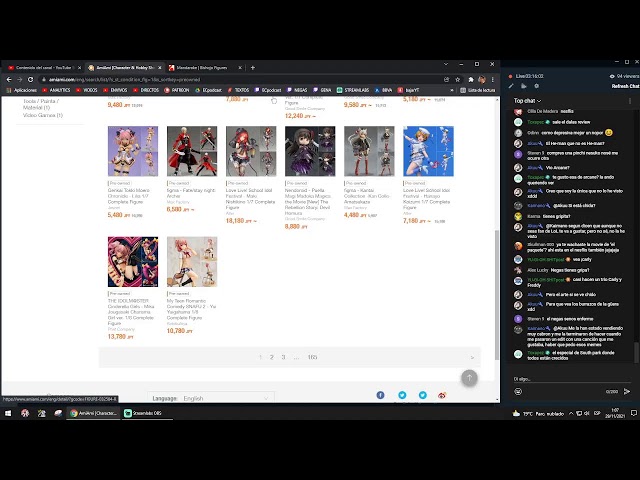Viewport: 640px width, 480px height.
Task: Open the Language English dropdown
Action: [x=211, y=398]
